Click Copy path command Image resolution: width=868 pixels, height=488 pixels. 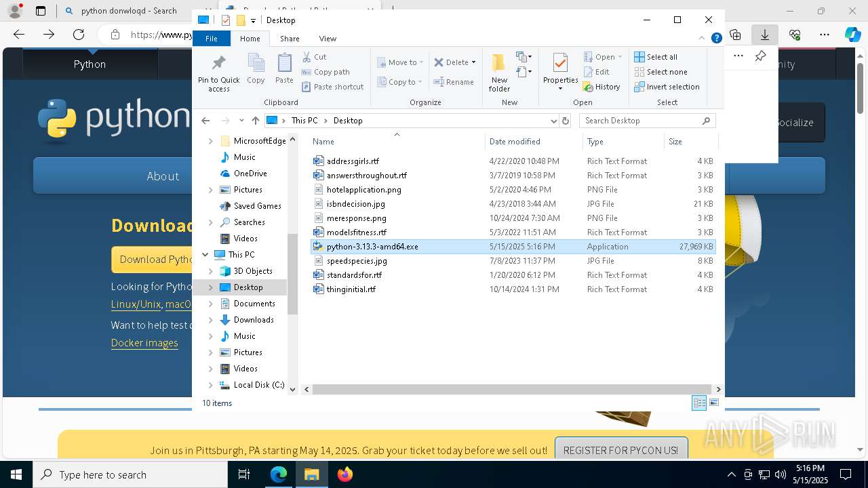[325, 72]
